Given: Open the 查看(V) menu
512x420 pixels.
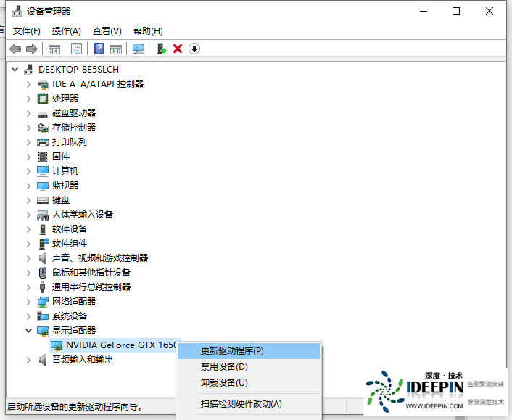Looking at the screenshot, I should coord(107,31).
